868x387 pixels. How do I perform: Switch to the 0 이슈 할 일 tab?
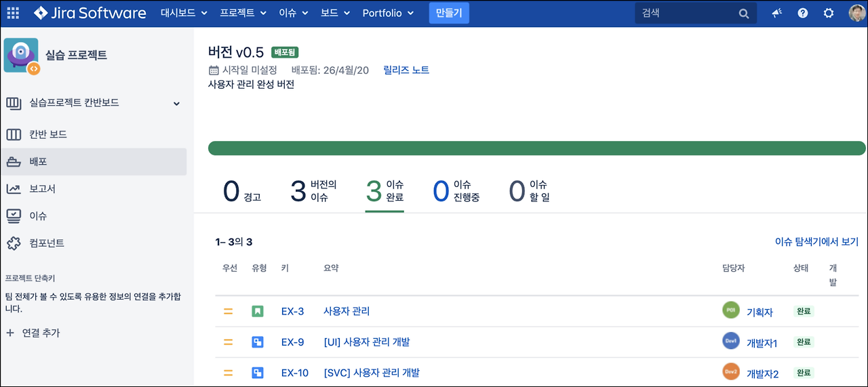pyautogui.click(x=530, y=191)
